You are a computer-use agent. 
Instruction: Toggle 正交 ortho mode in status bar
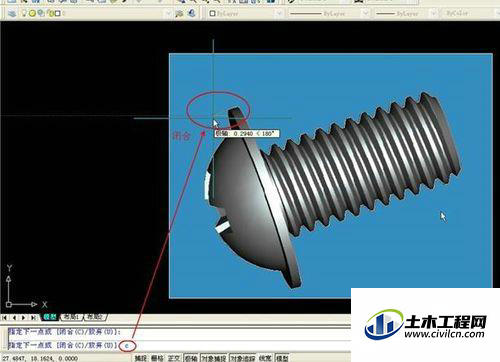point(174,358)
